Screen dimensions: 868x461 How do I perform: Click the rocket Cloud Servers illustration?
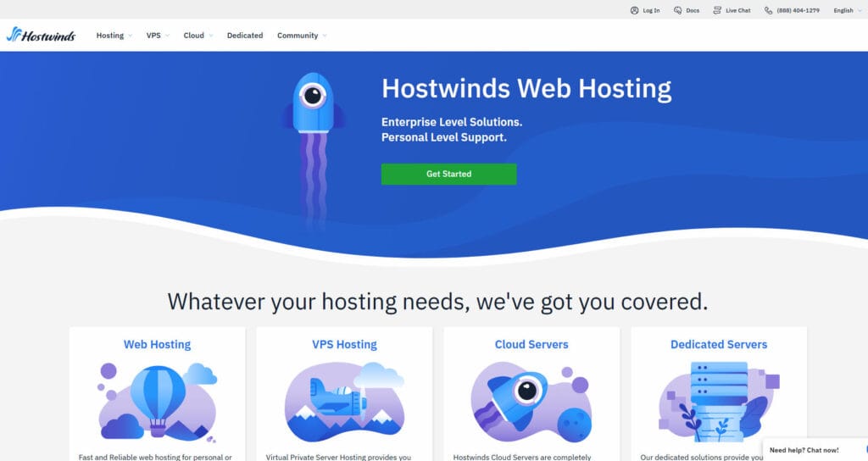click(x=529, y=400)
